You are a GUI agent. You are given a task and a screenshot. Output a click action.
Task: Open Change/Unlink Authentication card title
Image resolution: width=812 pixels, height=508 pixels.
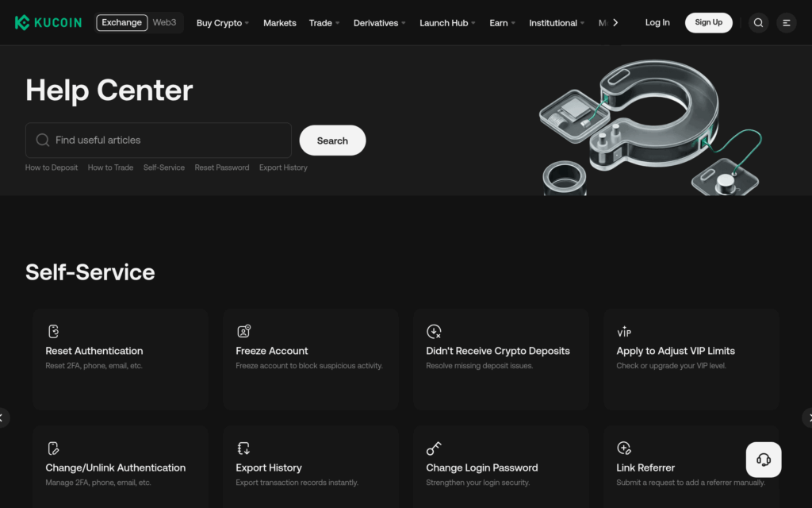click(116, 468)
